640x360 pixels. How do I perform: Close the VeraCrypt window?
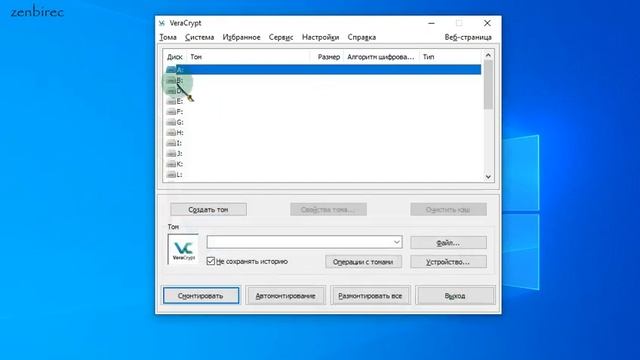pos(487,23)
